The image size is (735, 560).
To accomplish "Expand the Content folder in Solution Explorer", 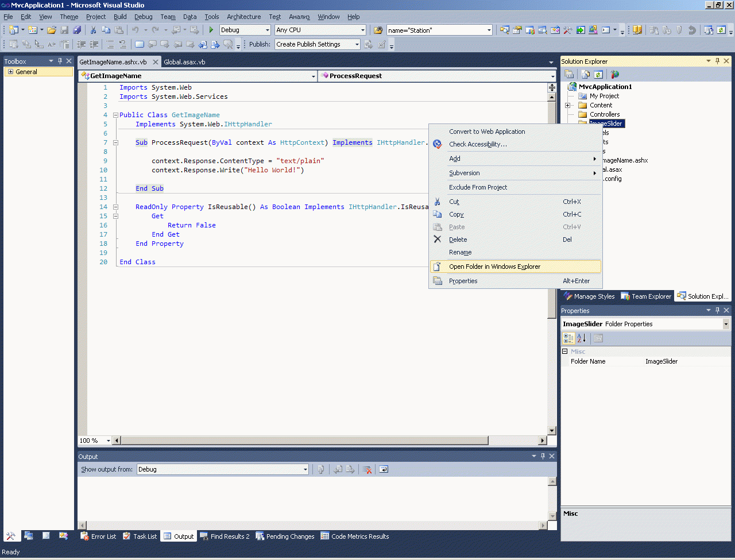I will 567,105.
